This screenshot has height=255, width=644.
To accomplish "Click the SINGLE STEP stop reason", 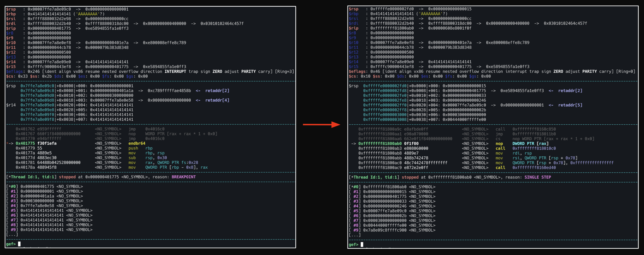I will click(538, 177).
